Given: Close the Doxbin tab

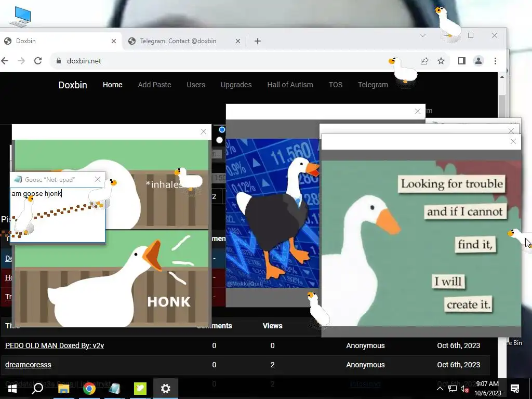Looking at the screenshot, I should coord(114,41).
